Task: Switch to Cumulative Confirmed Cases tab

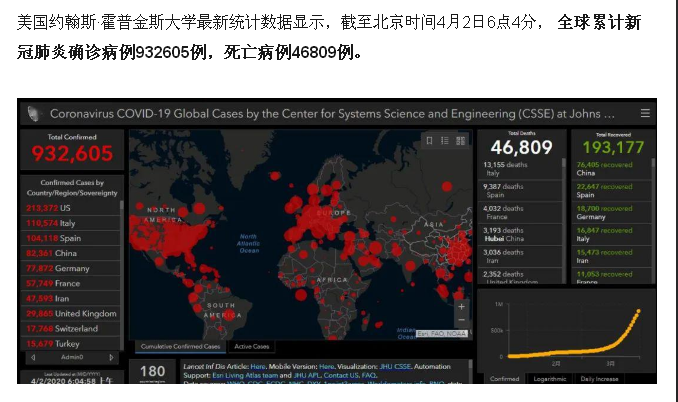Action: 180,346
